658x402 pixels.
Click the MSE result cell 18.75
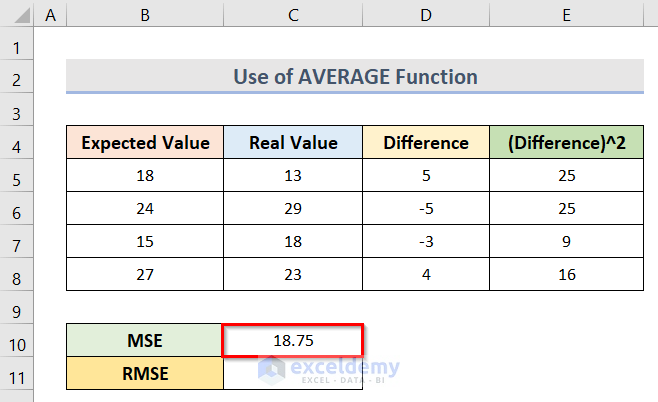pos(292,340)
